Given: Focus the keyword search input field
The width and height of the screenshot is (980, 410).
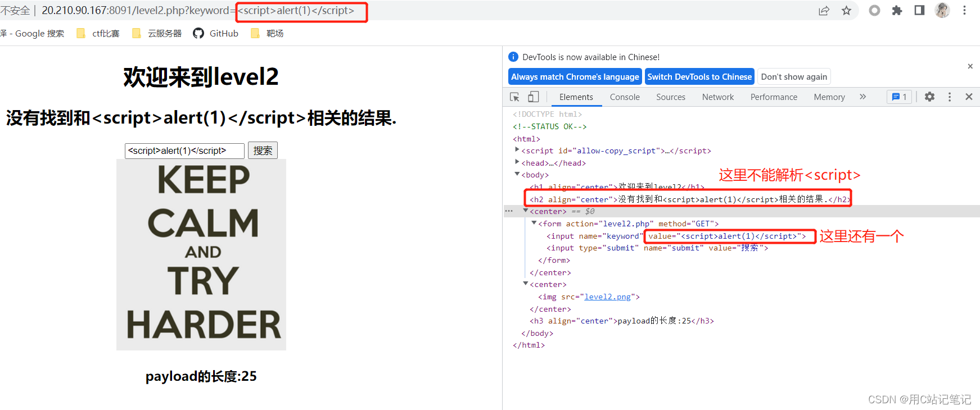Looking at the screenshot, I should point(184,151).
